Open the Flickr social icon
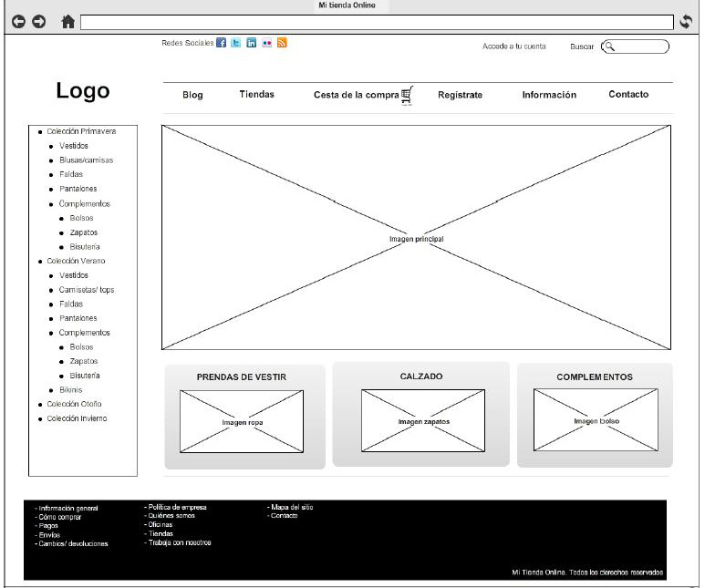Image resolution: width=705 pixels, height=588 pixels. click(x=266, y=43)
